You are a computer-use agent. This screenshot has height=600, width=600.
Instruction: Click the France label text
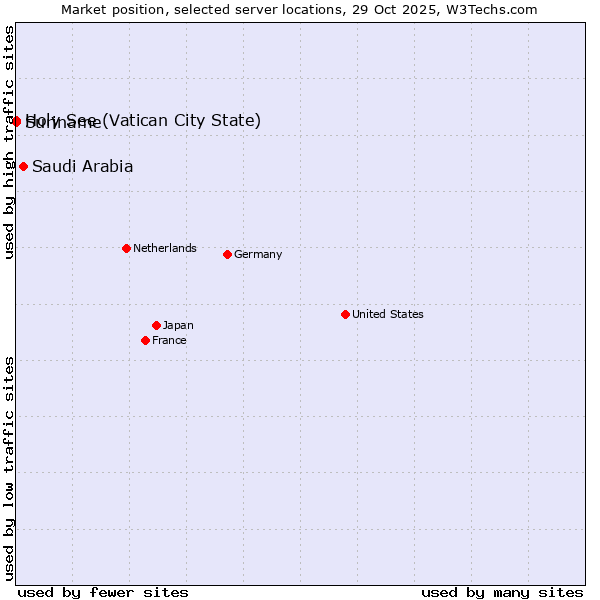(169, 340)
